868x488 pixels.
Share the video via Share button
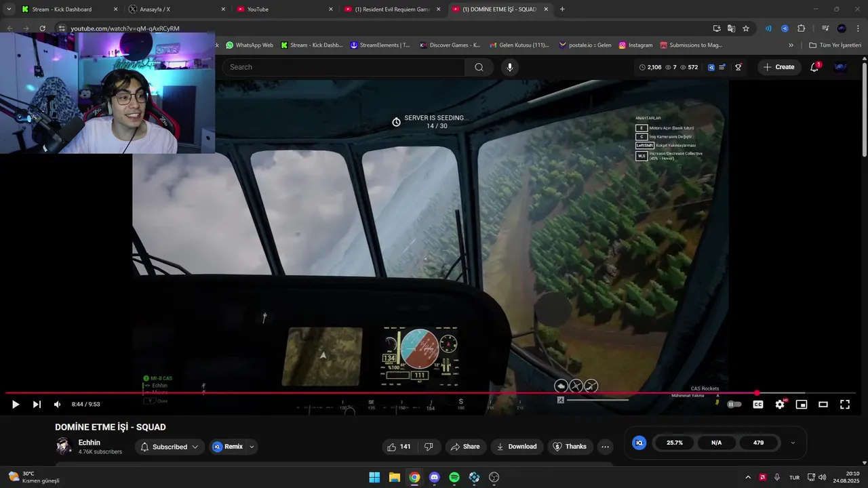point(465,447)
